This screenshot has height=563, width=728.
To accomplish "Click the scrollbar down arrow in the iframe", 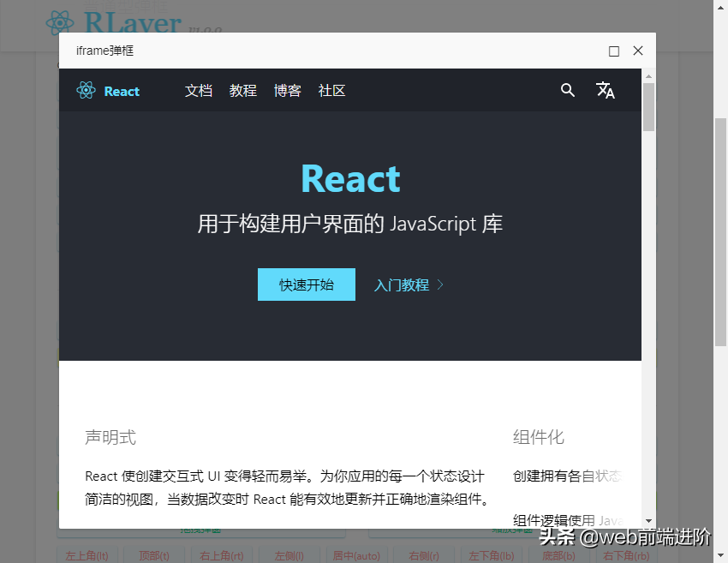I will 648,520.
